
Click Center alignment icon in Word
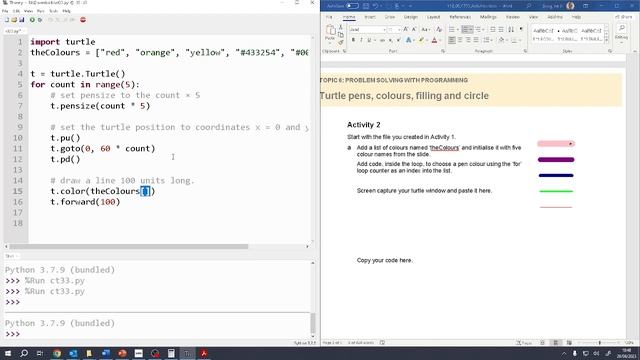(x=460, y=40)
